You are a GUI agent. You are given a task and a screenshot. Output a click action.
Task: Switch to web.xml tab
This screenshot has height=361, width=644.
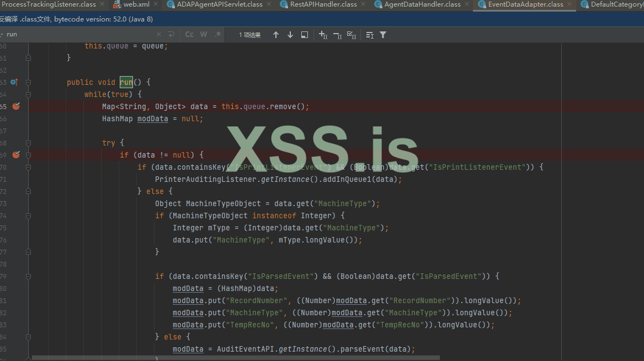tap(136, 4)
